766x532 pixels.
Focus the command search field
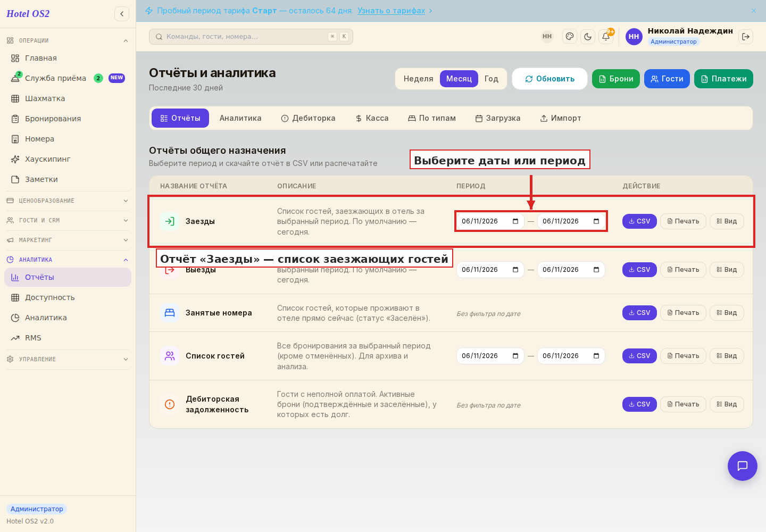(251, 37)
